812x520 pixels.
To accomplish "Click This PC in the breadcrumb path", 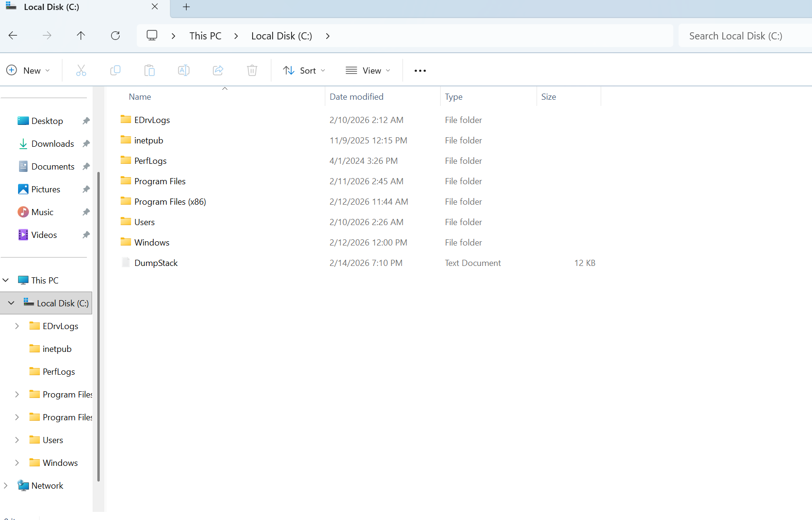I will click(205, 35).
